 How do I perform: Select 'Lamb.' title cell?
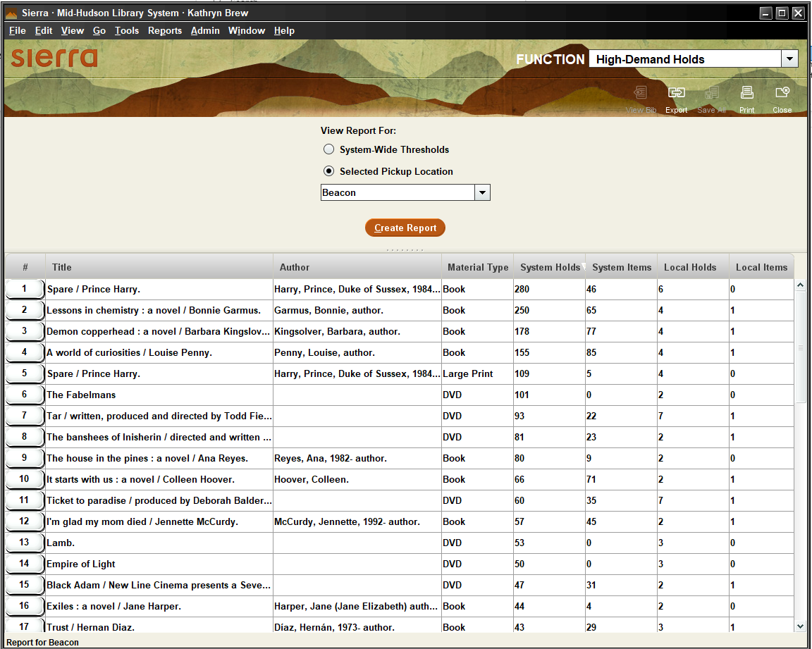click(159, 543)
